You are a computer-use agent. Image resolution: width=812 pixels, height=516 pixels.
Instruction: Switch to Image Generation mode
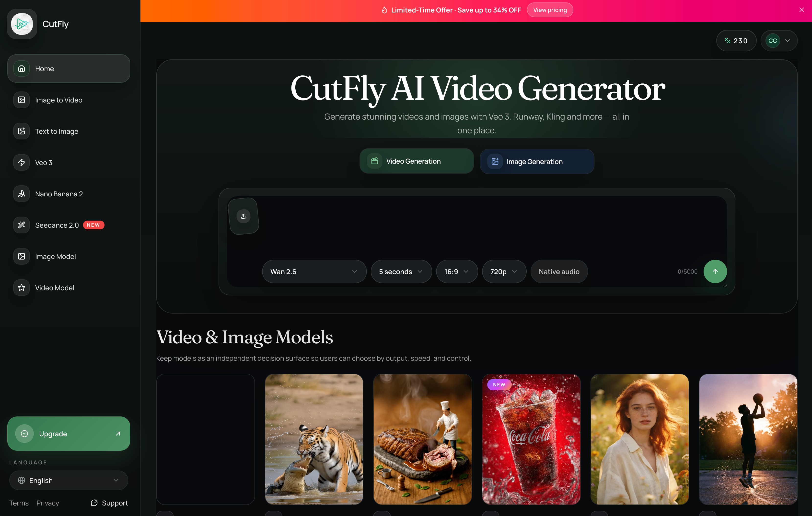537,161
